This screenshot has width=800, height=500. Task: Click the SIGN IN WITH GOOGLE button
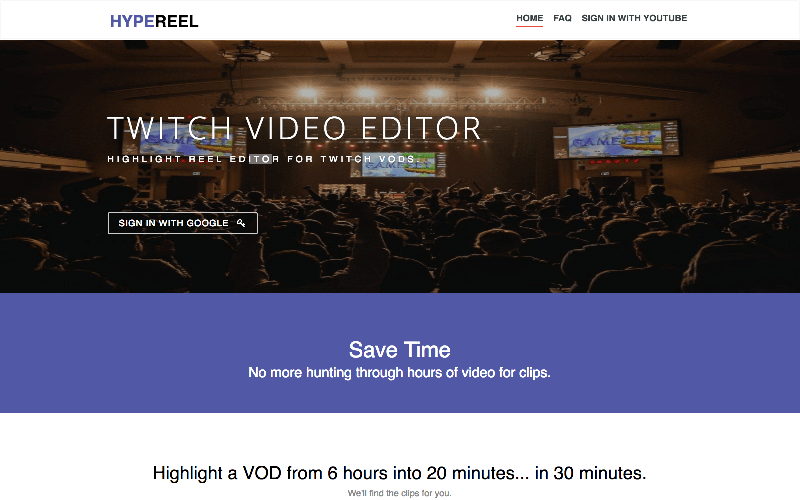(183, 223)
